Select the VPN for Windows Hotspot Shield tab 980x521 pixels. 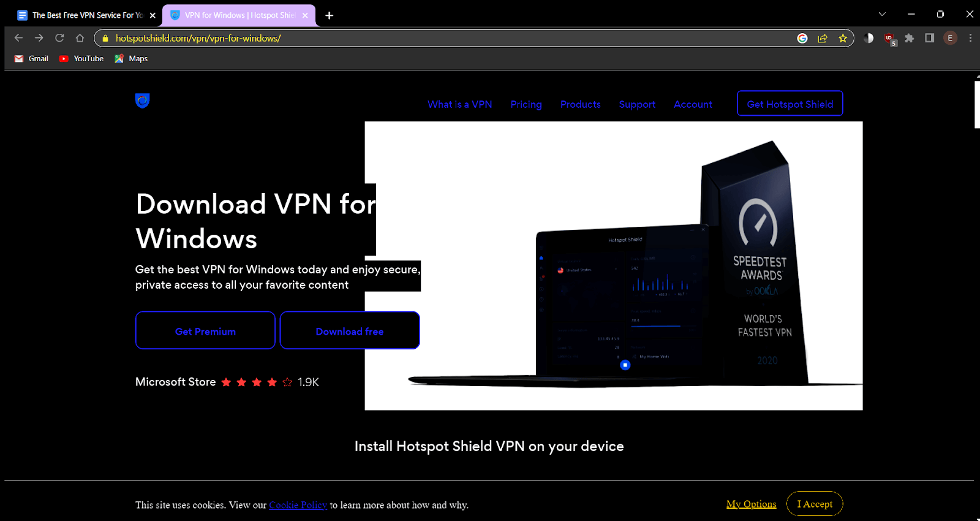pos(239,15)
